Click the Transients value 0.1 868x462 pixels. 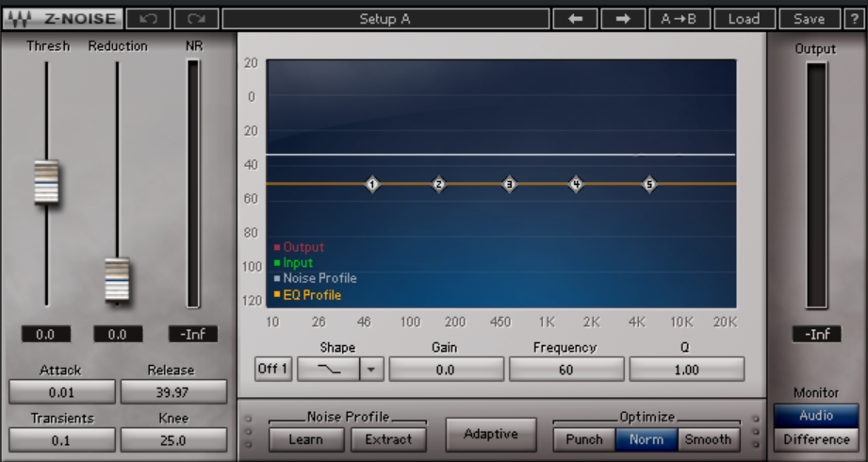coord(62,440)
